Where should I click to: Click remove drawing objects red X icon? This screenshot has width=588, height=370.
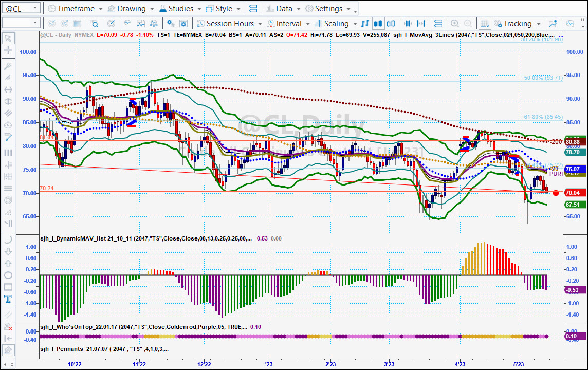pos(8,327)
